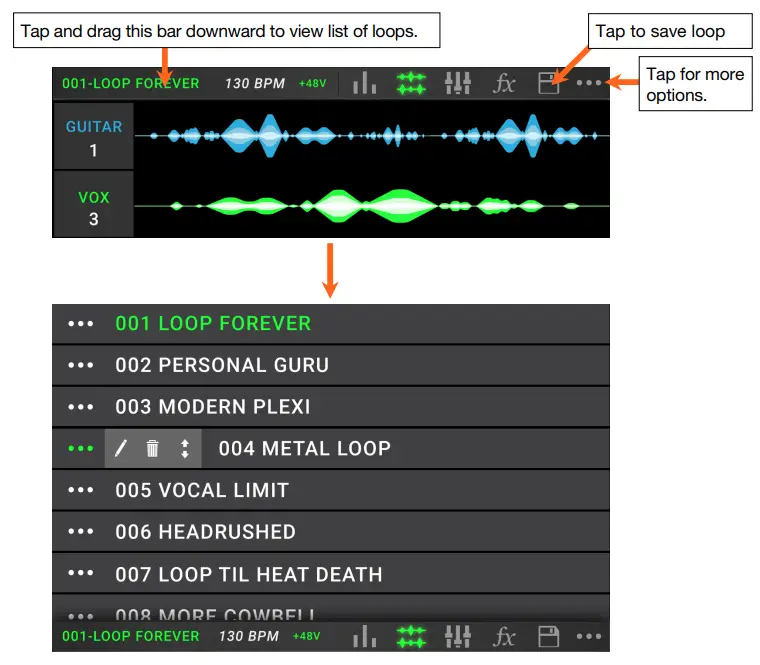Open options dots for 002 PERSONAL GURU
The width and height of the screenshot is (760, 665).
[x=80, y=365]
